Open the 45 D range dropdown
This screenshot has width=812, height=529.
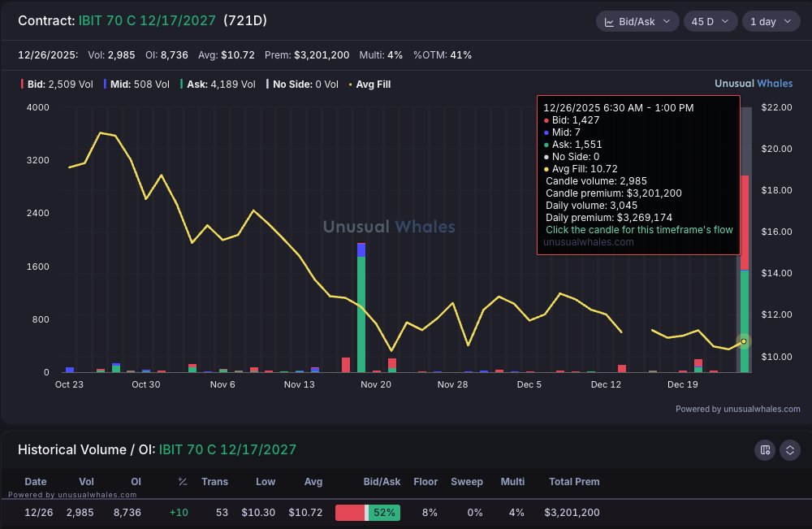point(710,22)
